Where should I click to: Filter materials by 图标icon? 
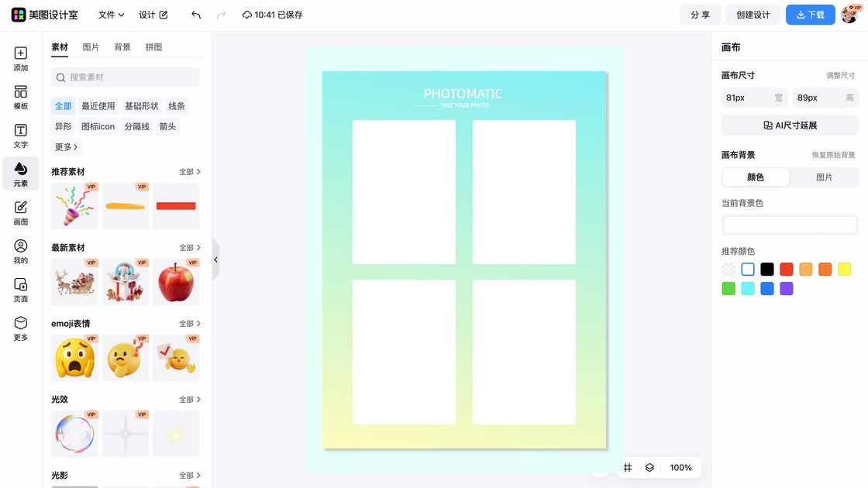pos(98,127)
